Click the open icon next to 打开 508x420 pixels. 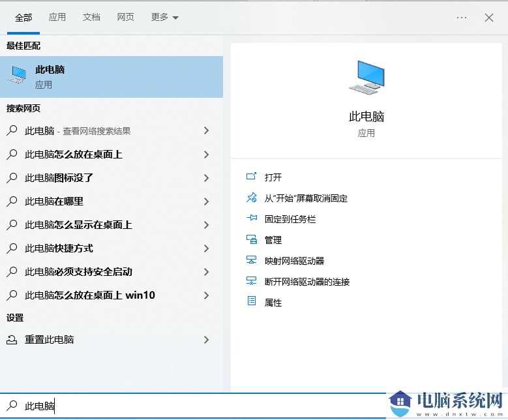(252, 176)
